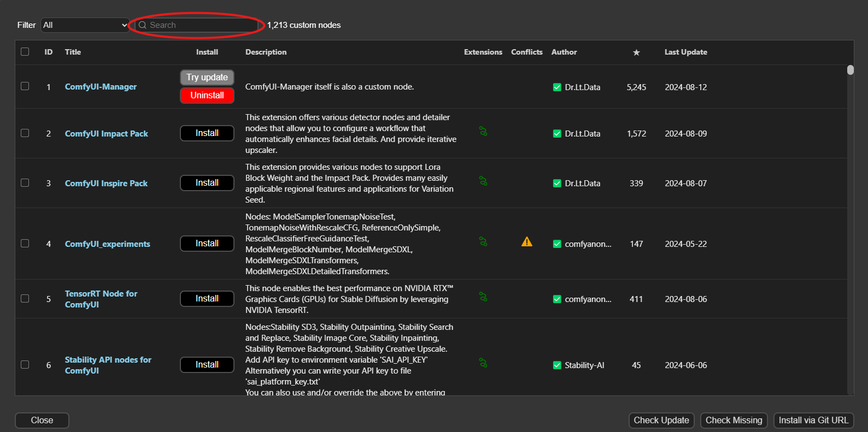Click green verified check in ComfyUI-Manager row
The height and width of the screenshot is (432, 868).
tap(557, 87)
